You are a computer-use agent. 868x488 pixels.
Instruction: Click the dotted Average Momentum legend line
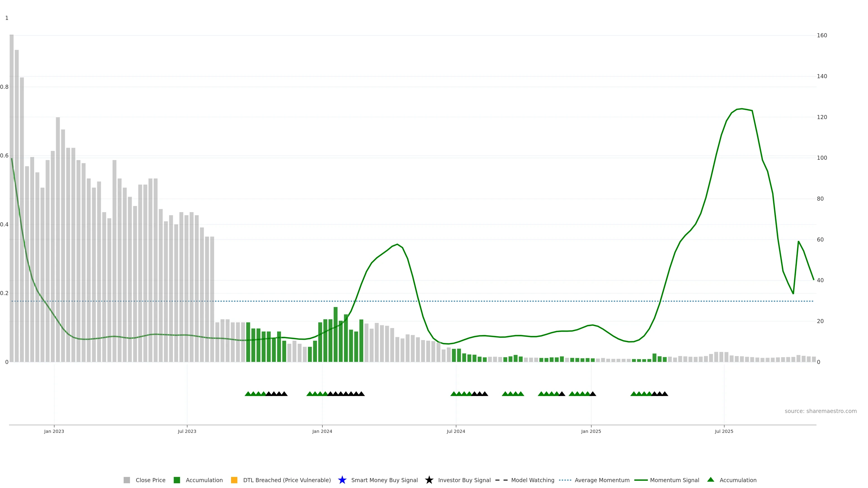pos(565,480)
